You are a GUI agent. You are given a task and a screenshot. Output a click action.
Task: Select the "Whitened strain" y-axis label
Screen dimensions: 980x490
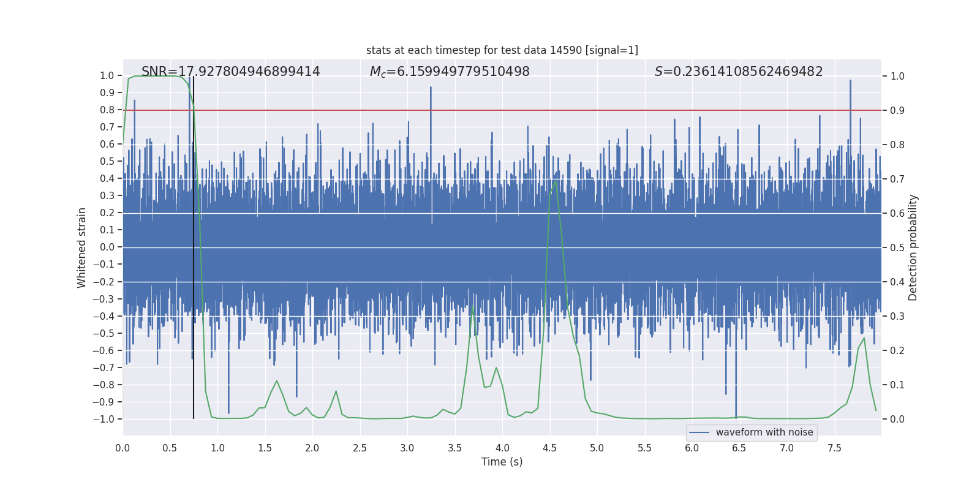point(82,247)
